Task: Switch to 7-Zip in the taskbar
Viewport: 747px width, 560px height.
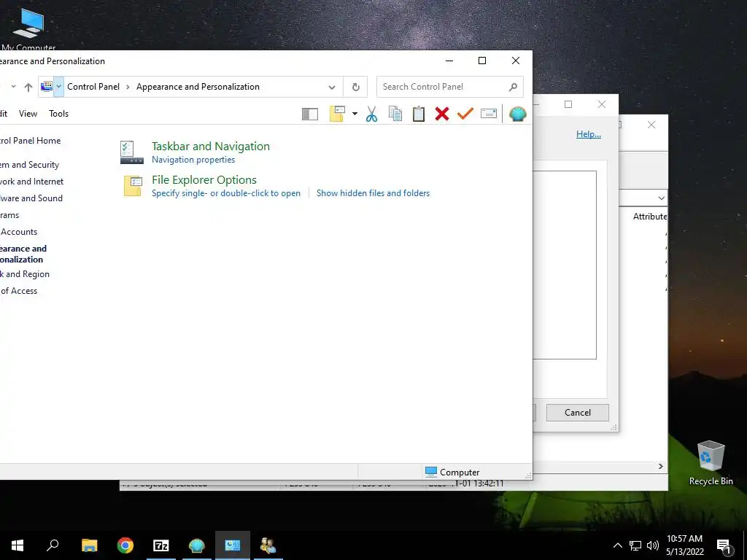Action: click(161, 545)
